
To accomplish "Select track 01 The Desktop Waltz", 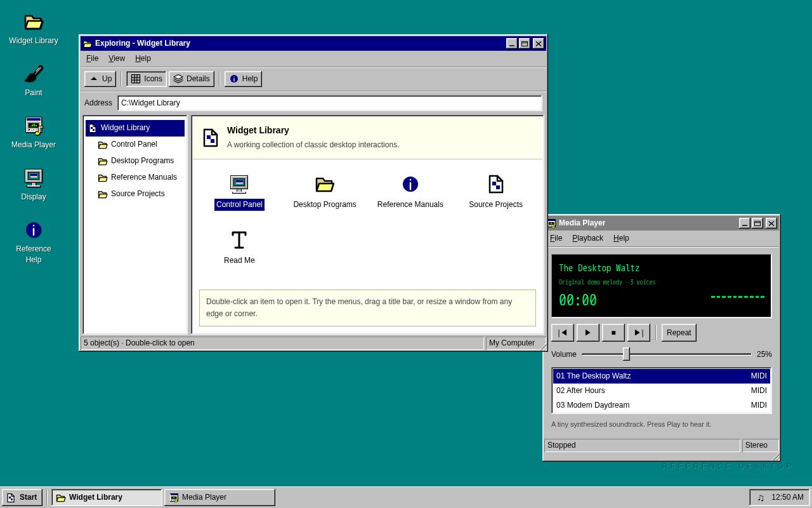I will pos(662,376).
